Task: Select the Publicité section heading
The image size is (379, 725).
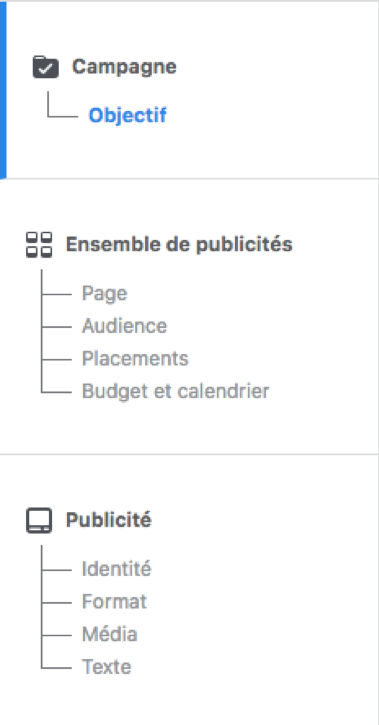Action: click(x=109, y=520)
